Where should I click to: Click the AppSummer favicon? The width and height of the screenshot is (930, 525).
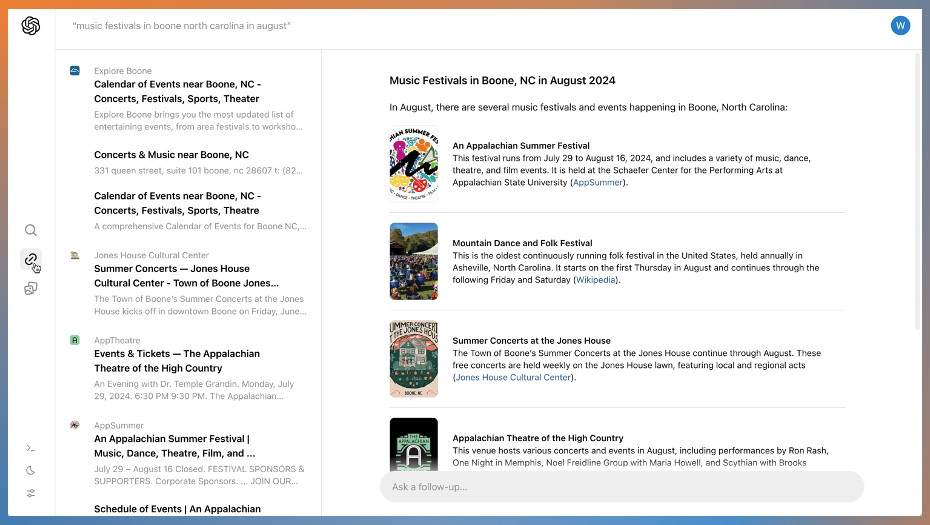click(75, 425)
